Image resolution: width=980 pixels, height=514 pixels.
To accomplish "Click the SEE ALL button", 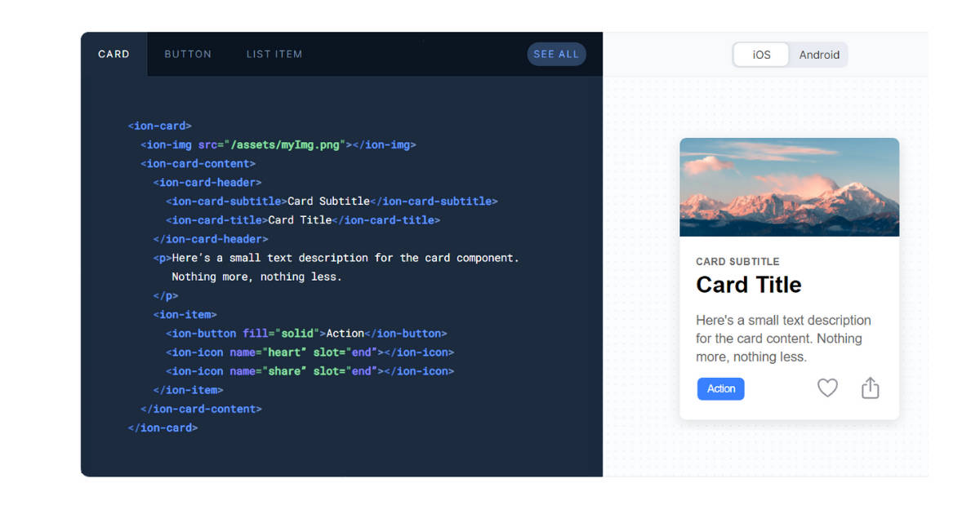I will click(556, 54).
